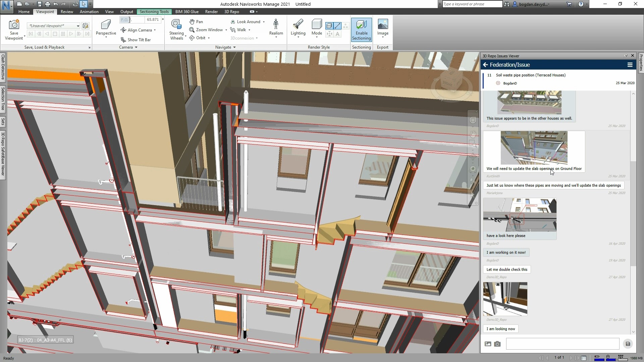The width and height of the screenshot is (644, 362).
Task: Click the Save Viewpoint camera icon
Action: coord(14,25)
